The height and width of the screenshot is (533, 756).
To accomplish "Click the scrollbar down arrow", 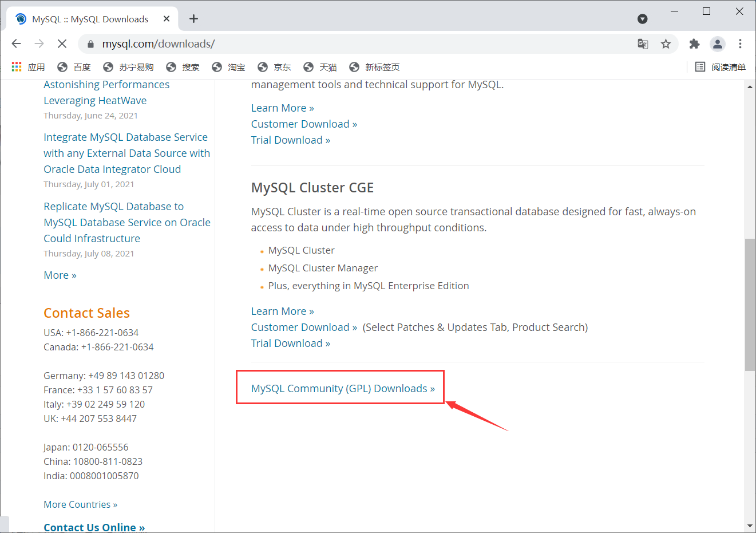I will click(x=750, y=526).
